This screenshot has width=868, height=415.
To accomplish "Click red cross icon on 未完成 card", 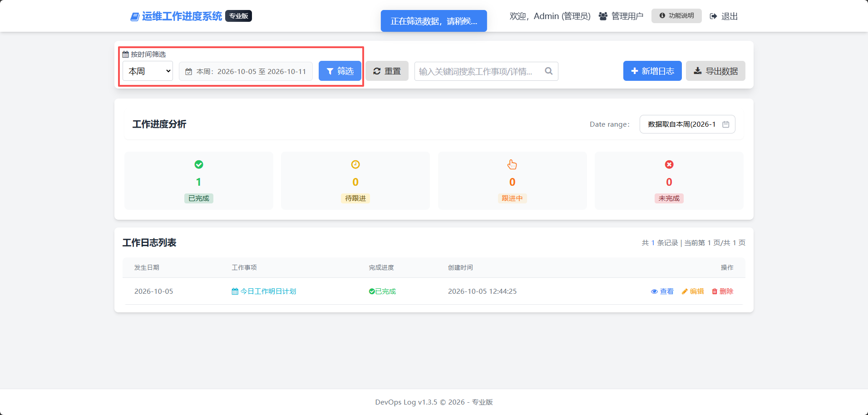I will tap(669, 164).
